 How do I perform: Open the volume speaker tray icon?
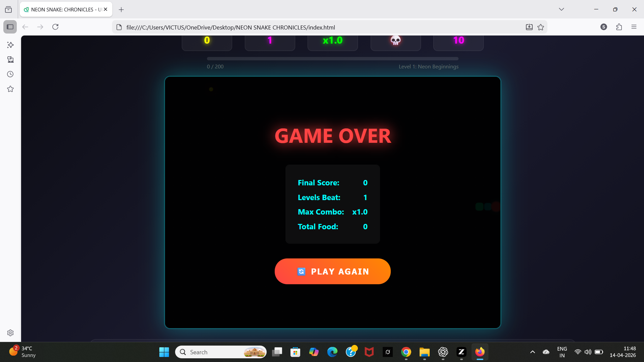(588, 352)
